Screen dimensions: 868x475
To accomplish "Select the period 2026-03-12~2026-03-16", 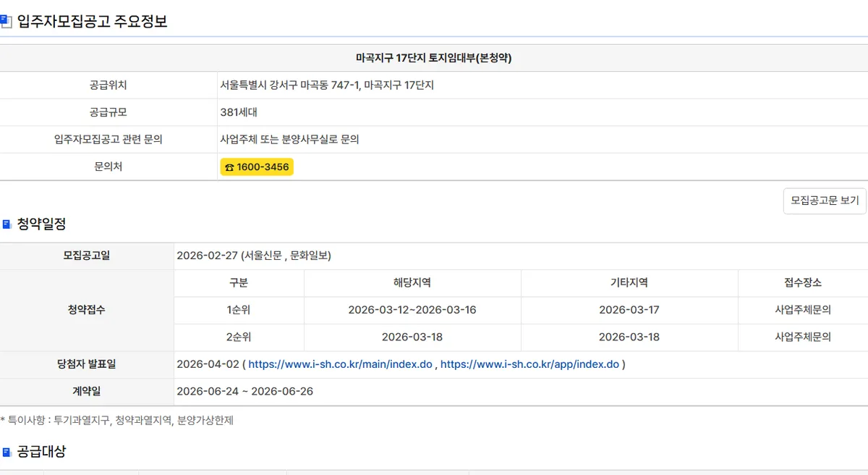I will click(x=412, y=310).
